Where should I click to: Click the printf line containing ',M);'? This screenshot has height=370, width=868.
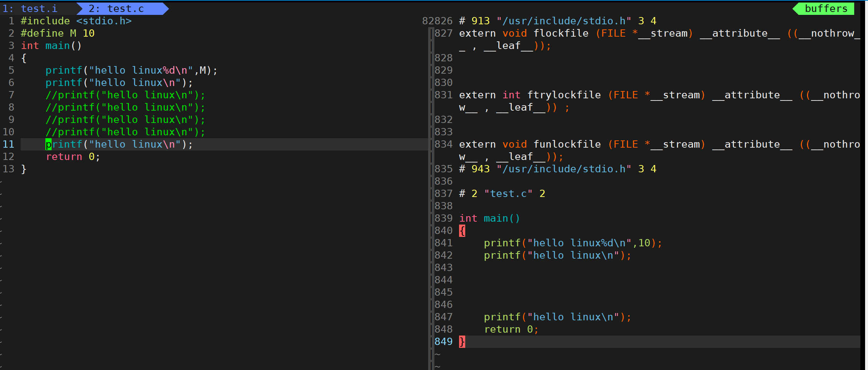coord(131,70)
